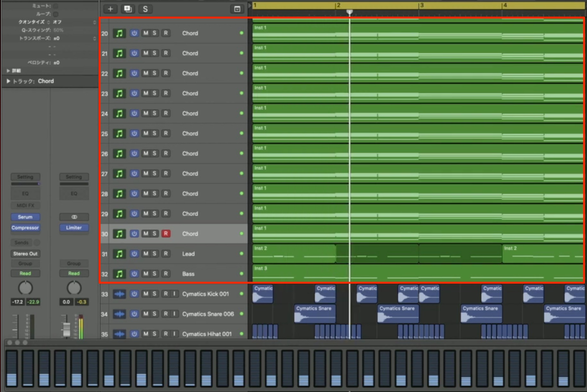Click bar 3 on the timeline ruler
This screenshot has height=392, width=587.
pos(421,5)
